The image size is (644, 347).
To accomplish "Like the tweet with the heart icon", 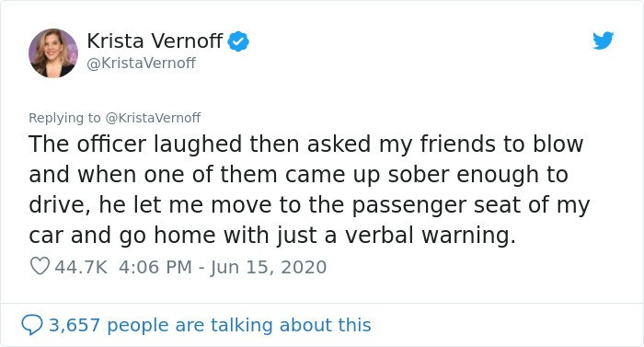I will coord(40,266).
